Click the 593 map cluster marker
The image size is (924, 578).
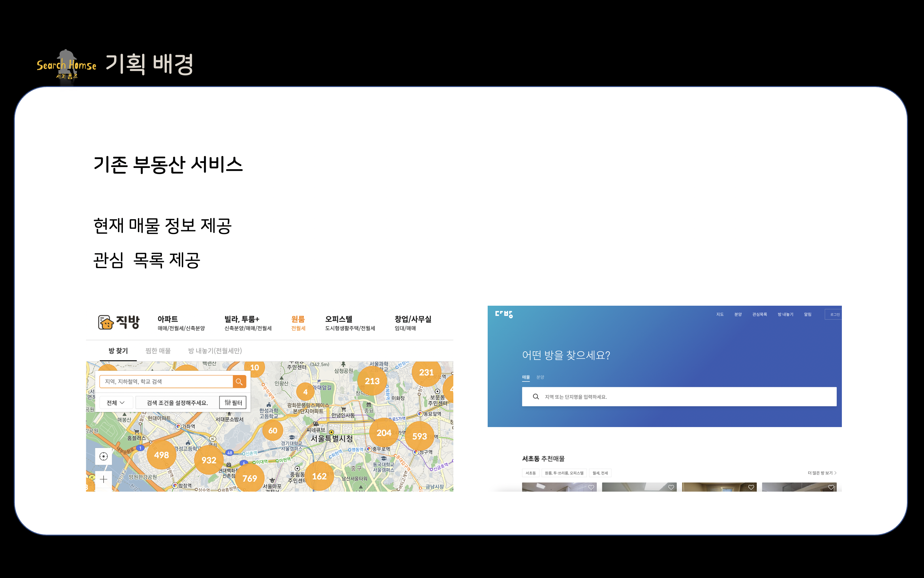pos(420,436)
